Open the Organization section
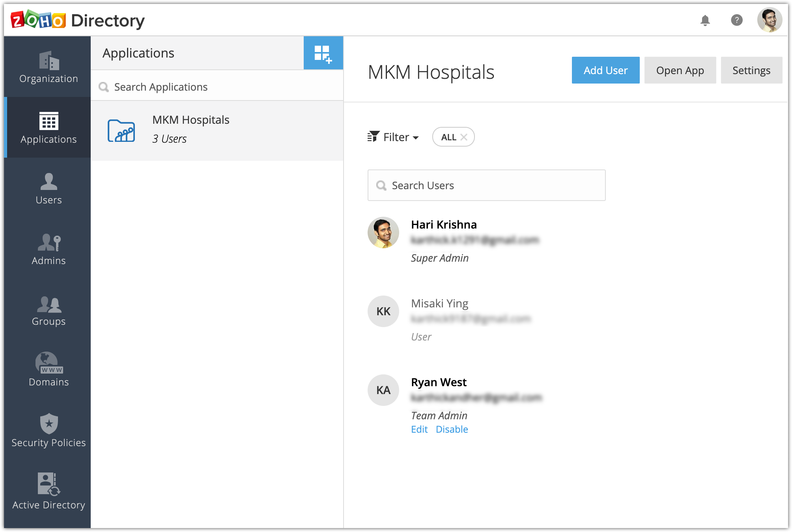 click(49, 67)
